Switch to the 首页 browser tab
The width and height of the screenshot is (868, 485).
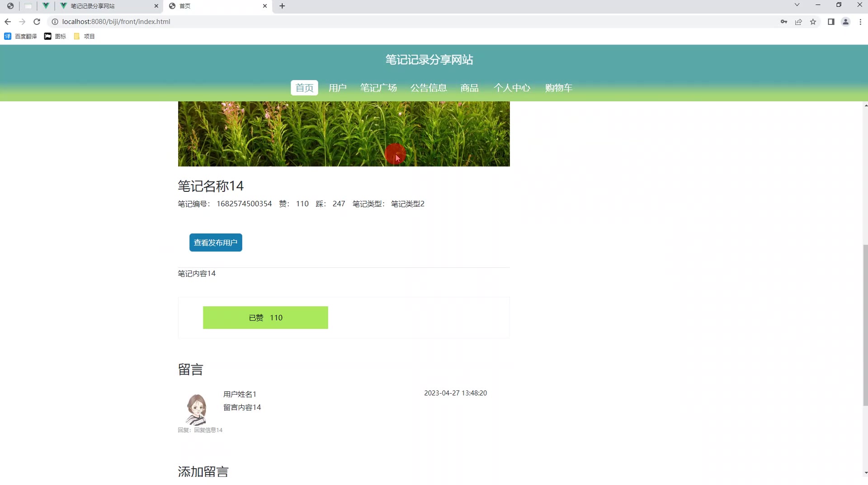pyautogui.click(x=217, y=6)
